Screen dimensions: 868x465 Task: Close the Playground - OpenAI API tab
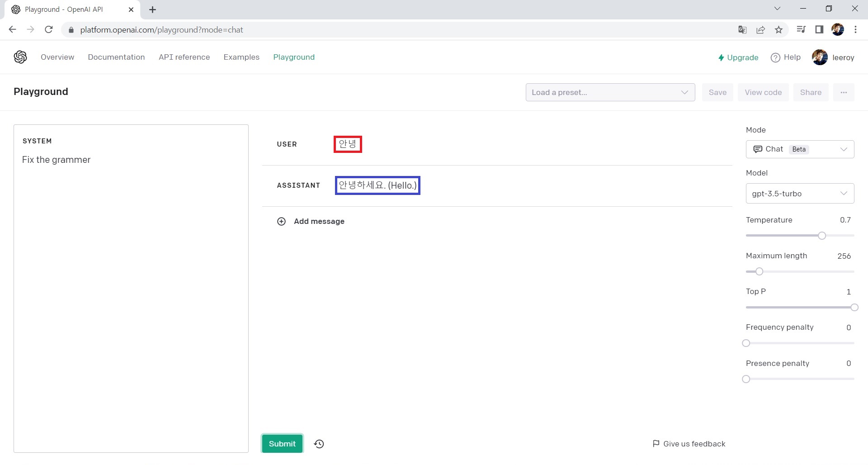tap(131, 9)
